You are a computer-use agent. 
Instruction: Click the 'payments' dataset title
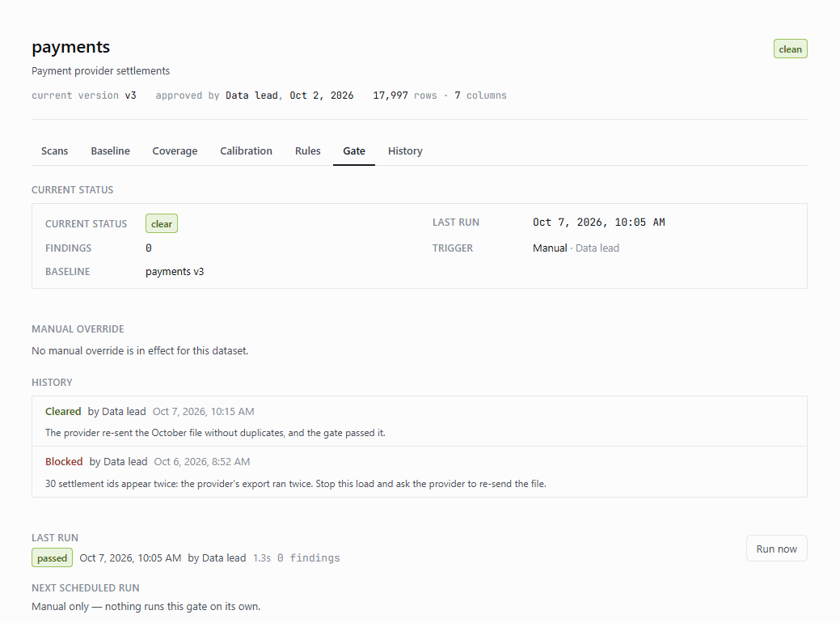coord(70,47)
